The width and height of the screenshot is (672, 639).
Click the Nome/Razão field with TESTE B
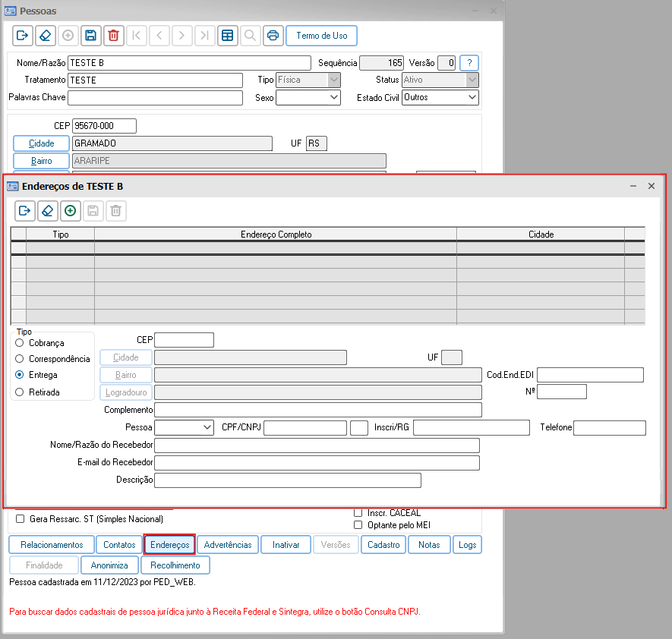pos(189,63)
